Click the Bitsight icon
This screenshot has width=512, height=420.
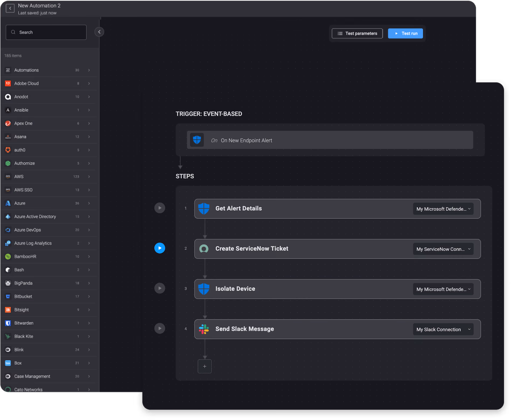[8, 310]
